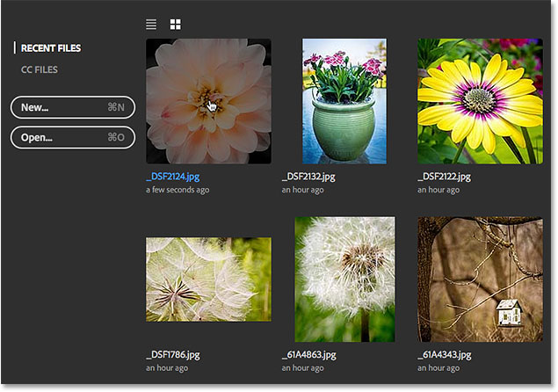Open the pink dahlia thumbnail _DSF2124.jpg
This screenshot has height=392, width=558.
(208, 101)
